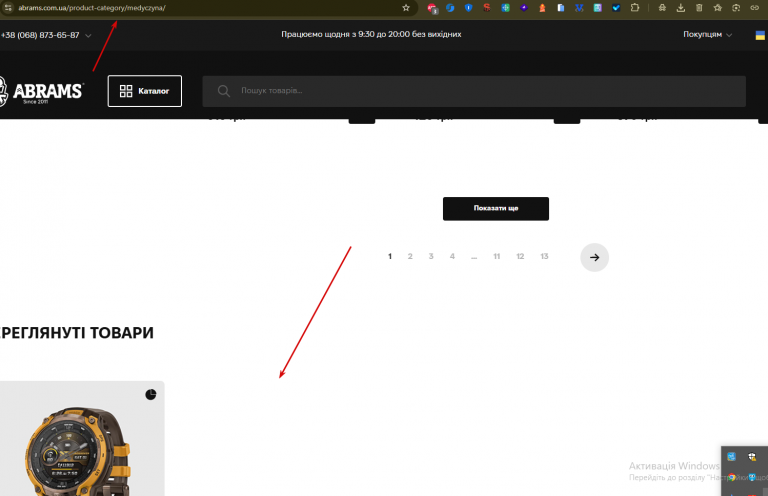This screenshot has height=496, width=768.
Task: Expand the Покупцям dropdown menu
Action: (708, 34)
